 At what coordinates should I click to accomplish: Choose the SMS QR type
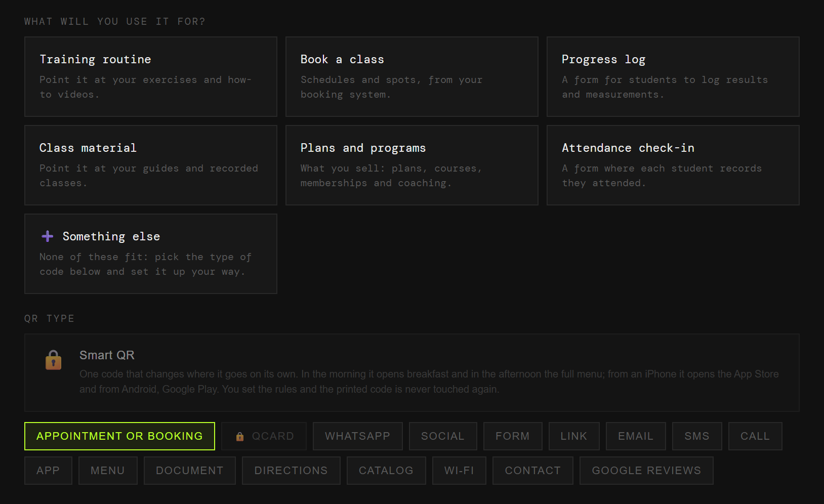coord(697,436)
